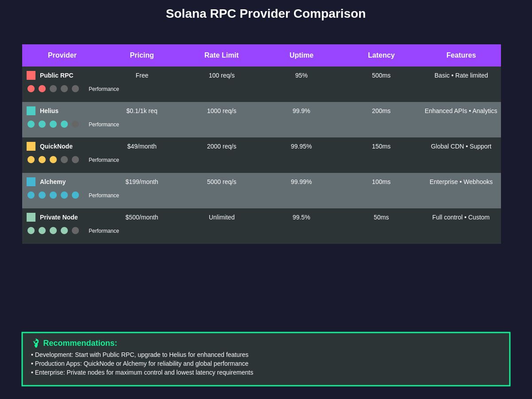
Task: Click Performance label in QuickNode row
Action: [104, 160]
